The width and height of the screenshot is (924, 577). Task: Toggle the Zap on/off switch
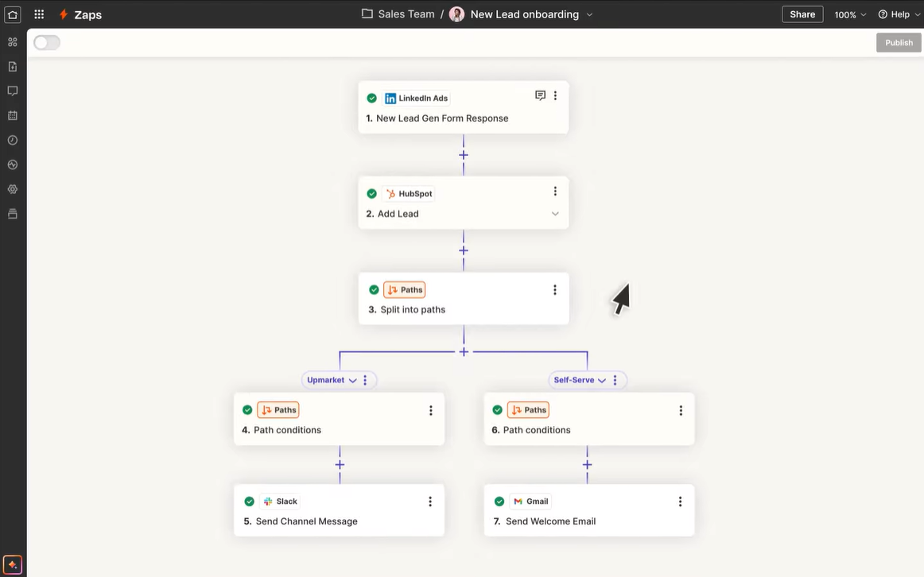(46, 42)
